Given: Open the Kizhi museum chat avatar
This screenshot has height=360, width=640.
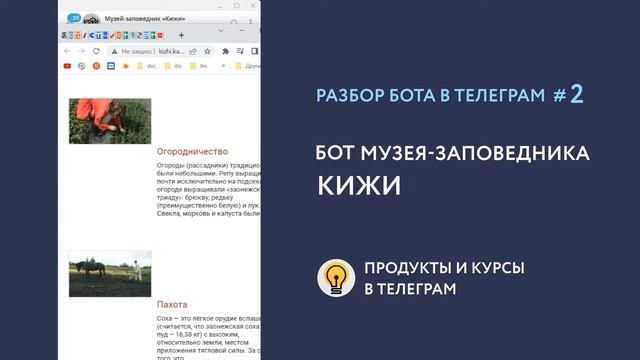Looking at the screenshot, I should coord(91,19).
